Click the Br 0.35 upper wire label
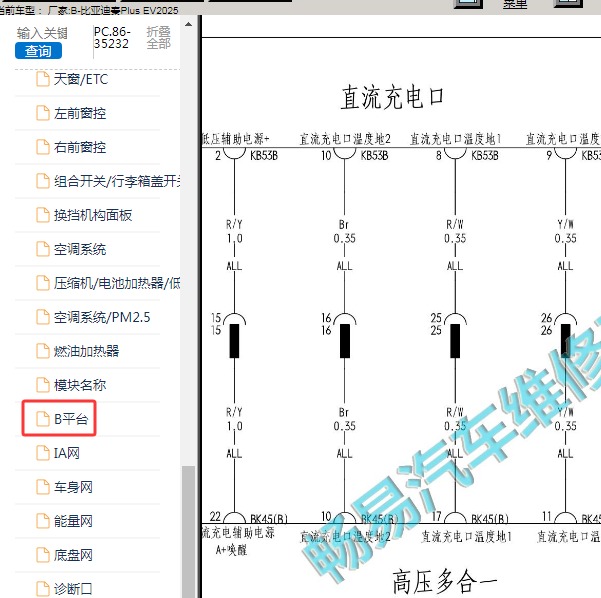The width and height of the screenshot is (601, 598). pos(344,232)
